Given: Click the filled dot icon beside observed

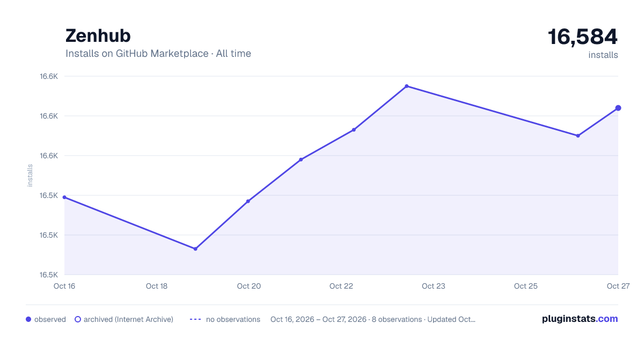Looking at the screenshot, I should tap(28, 319).
